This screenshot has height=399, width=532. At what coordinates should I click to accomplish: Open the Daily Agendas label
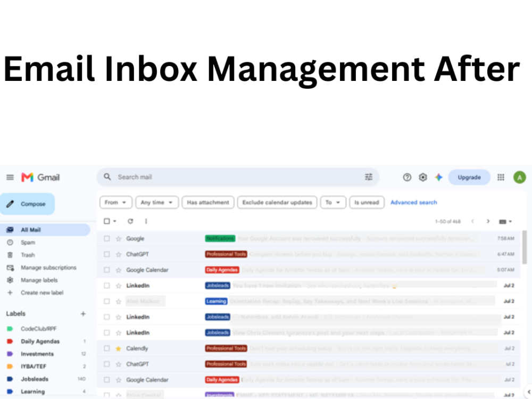click(40, 342)
